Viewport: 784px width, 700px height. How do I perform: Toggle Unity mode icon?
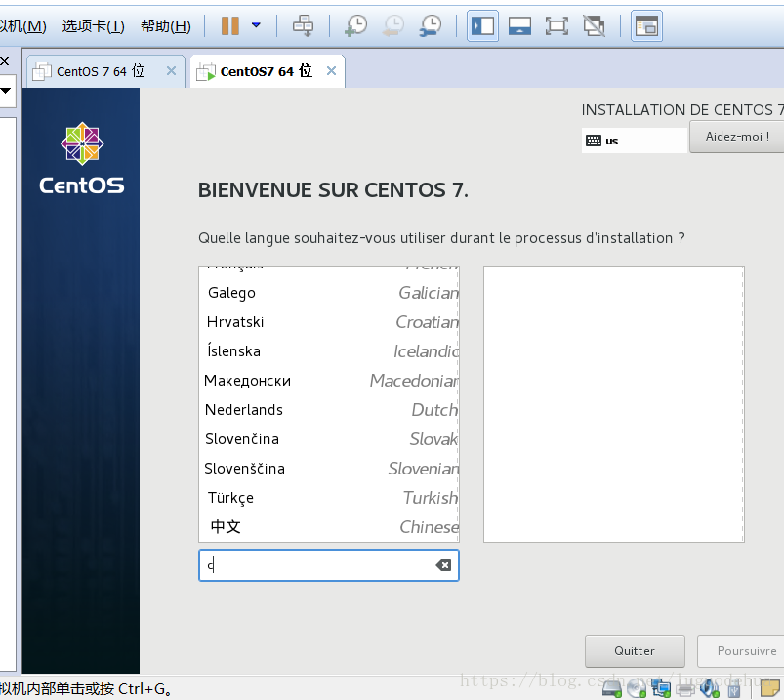(x=593, y=26)
